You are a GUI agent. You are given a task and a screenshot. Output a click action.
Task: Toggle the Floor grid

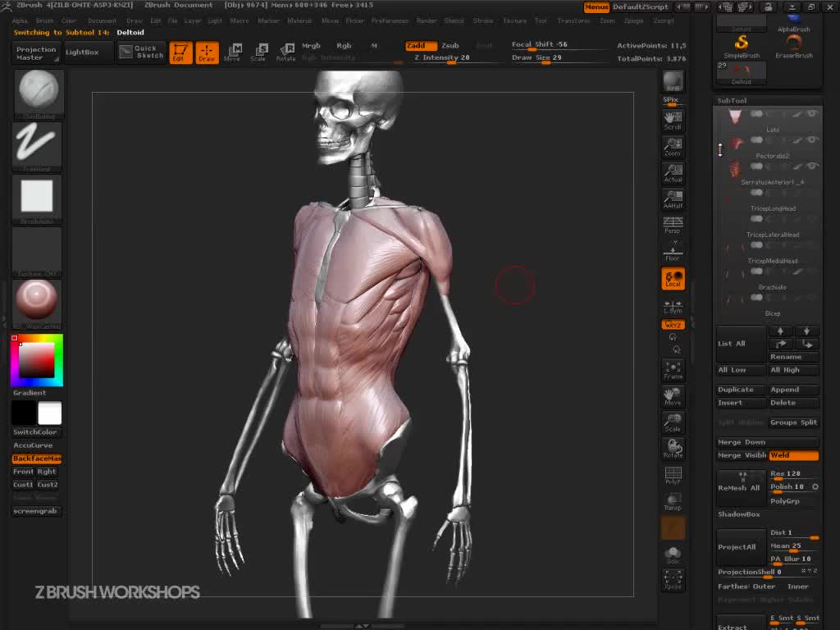pyautogui.click(x=673, y=251)
